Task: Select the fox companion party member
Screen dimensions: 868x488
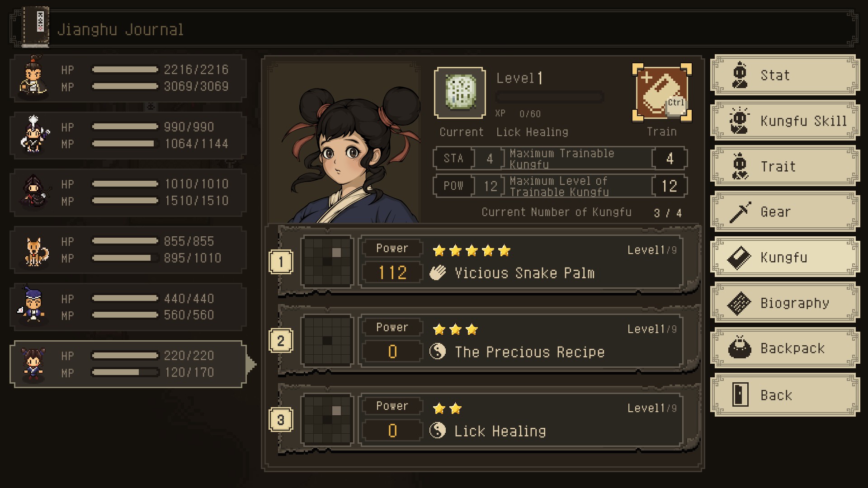Action: [x=128, y=250]
